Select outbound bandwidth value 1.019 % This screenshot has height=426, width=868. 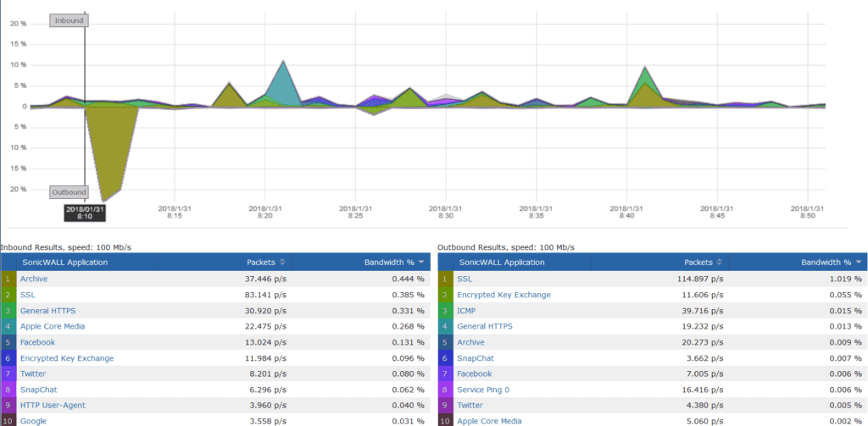(x=845, y=279)
